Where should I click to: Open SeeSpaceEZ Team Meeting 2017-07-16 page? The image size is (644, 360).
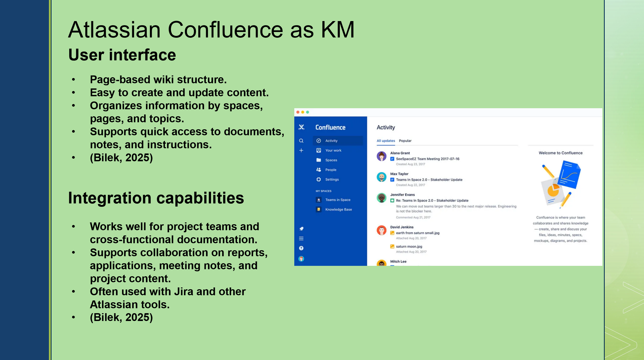[x=428, y=159]
